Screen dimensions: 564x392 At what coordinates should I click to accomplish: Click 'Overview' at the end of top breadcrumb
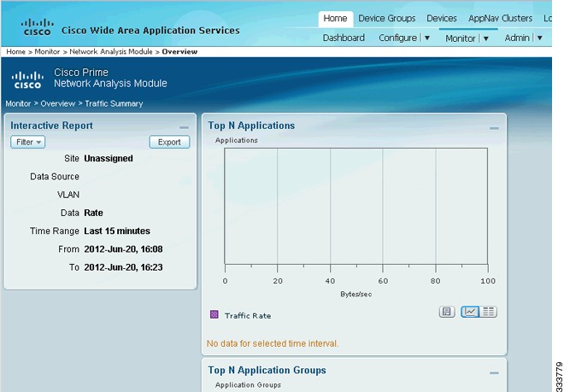pyautogui.click(x=179, y=52)
